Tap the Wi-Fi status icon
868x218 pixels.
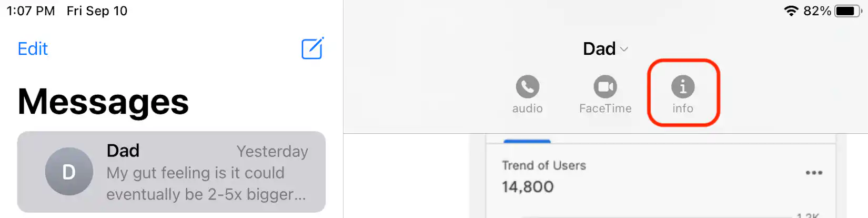tap(791, 11)
